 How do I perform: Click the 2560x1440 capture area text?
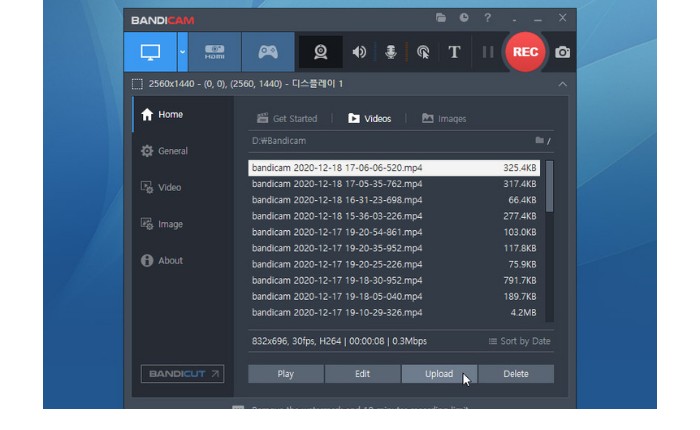coord(246,84)
